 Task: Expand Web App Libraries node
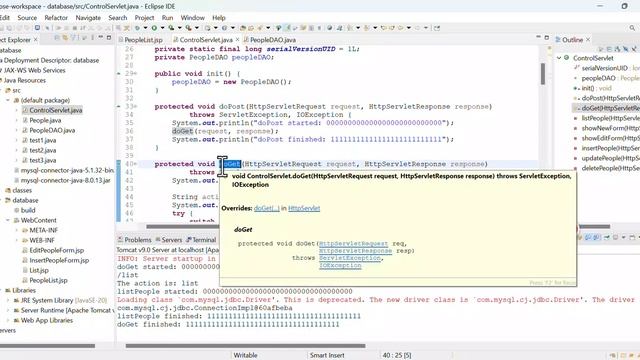pyautogui.click(x=8, y=320)
